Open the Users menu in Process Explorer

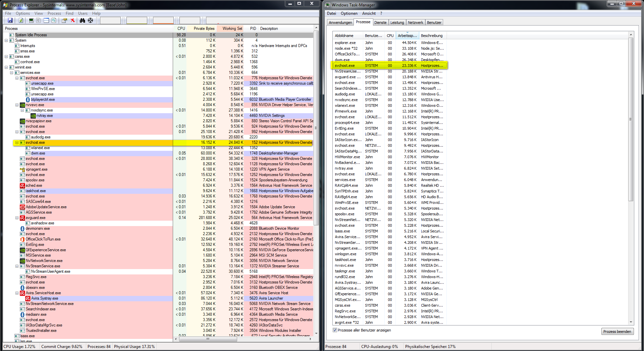click(83, 13)
